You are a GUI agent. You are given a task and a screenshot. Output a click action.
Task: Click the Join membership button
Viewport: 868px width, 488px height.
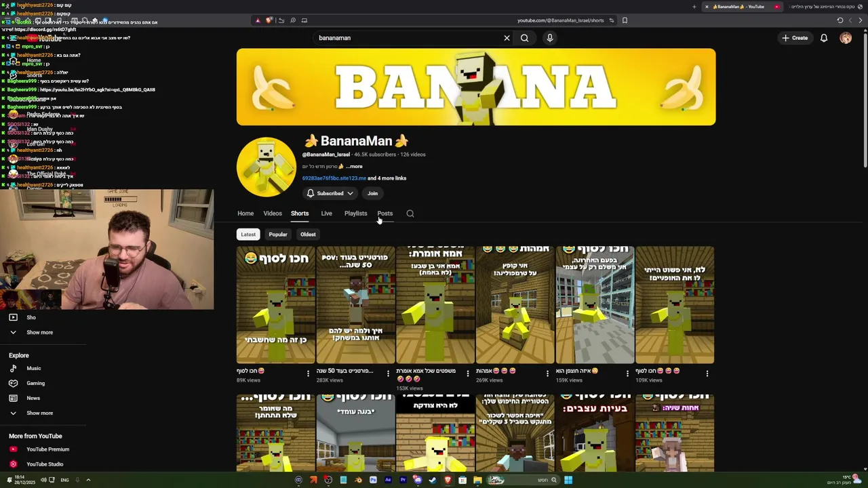point(372,193)
